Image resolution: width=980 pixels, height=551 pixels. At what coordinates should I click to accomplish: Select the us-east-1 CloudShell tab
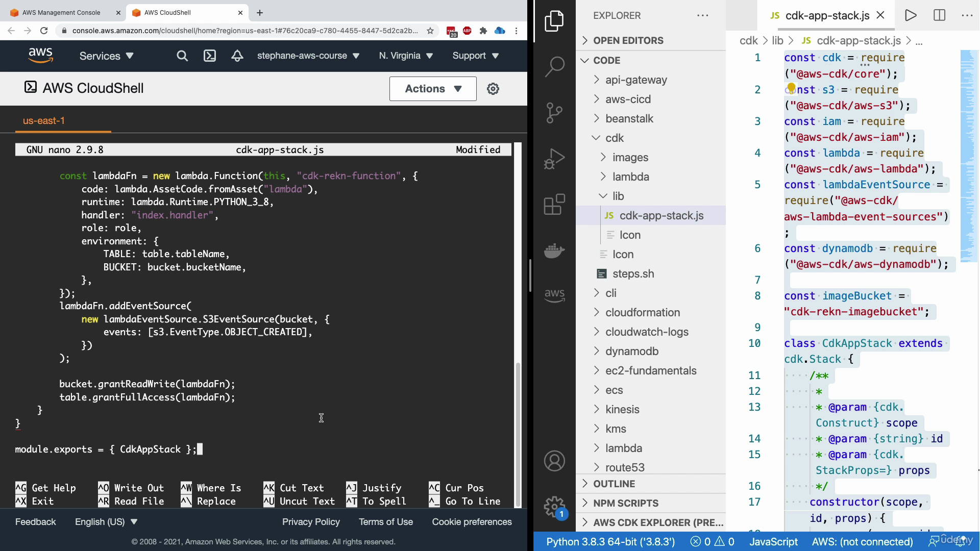coord(44,121)
